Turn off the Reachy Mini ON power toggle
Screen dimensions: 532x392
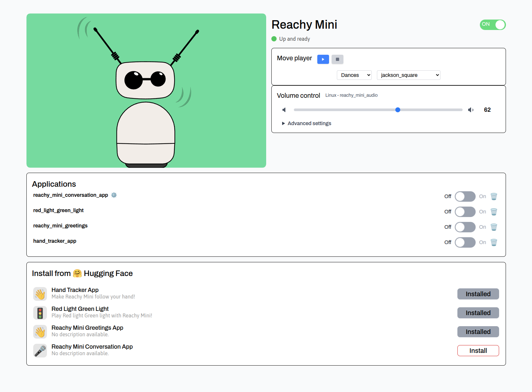point(492,25)
